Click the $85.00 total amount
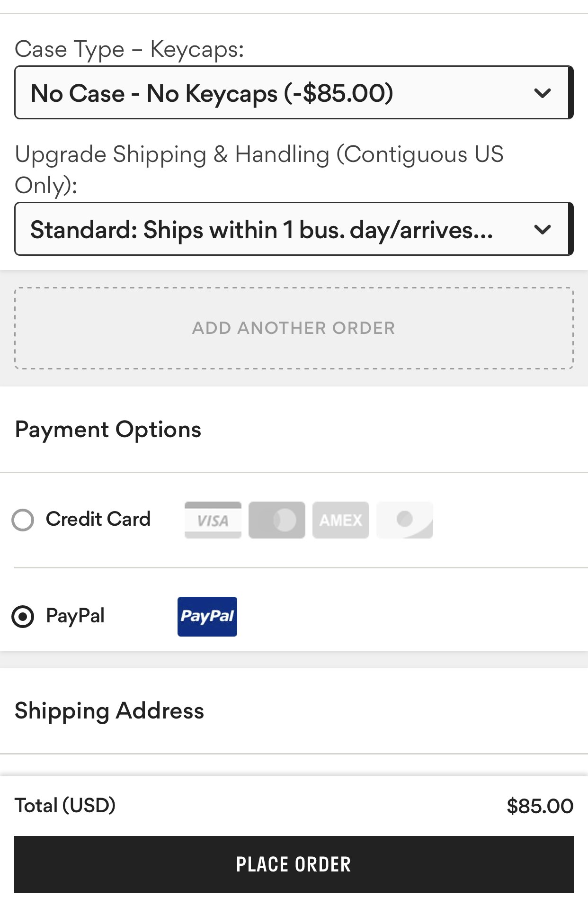Viewport: 588px width, 907px height. coord(540,806)
